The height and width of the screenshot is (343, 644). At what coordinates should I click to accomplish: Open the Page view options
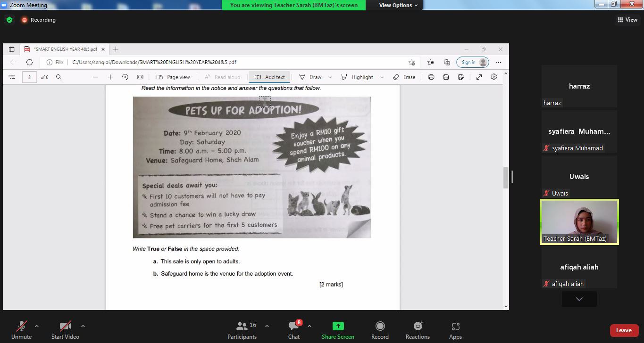[x=173, y=77]
